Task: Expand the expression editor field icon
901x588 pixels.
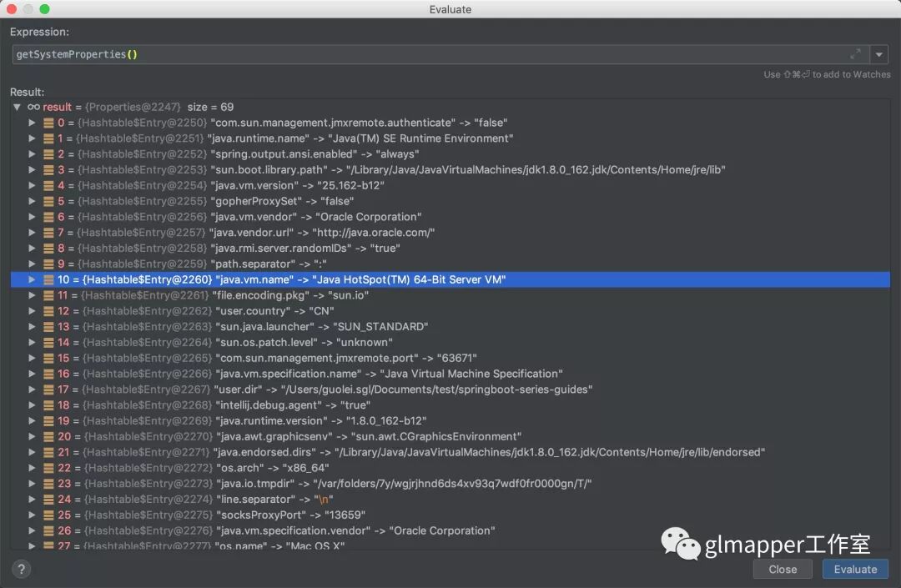Action: point(855,54)
